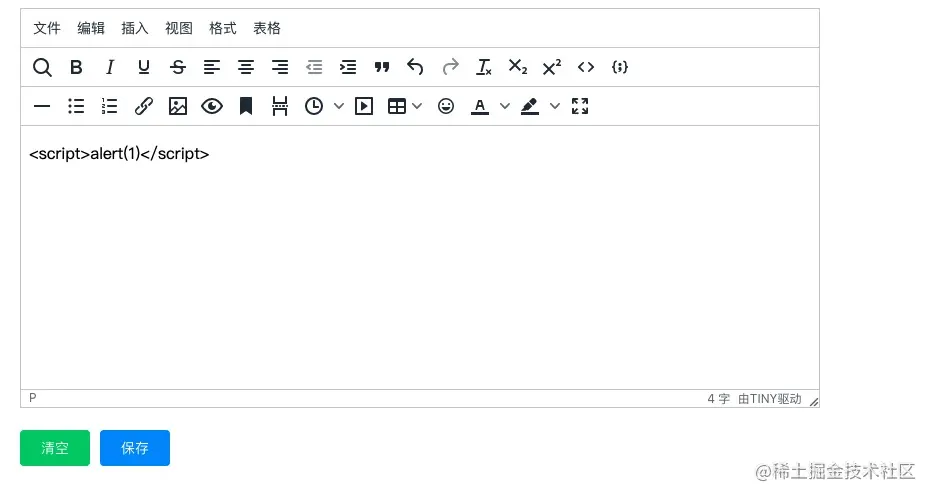Toggle fullscreen editor mode
Screen dimensions: 932x498
[x=580, y=106]
